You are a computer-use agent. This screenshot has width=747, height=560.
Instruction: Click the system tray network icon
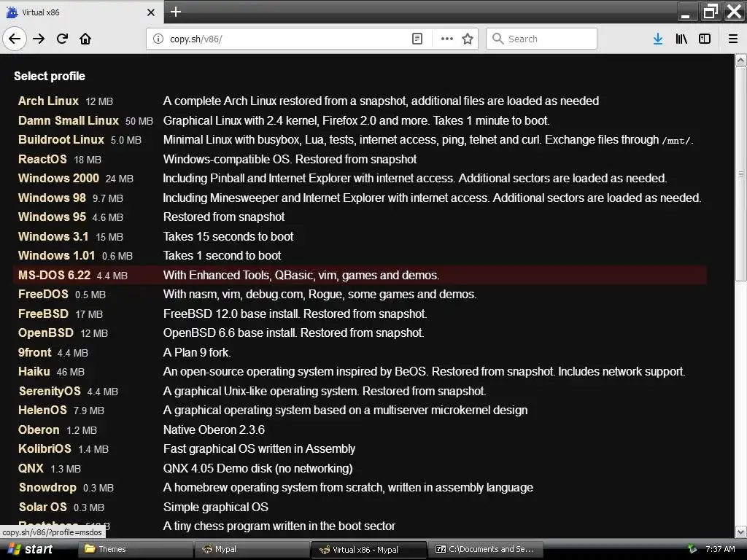(x=692, y=549)
